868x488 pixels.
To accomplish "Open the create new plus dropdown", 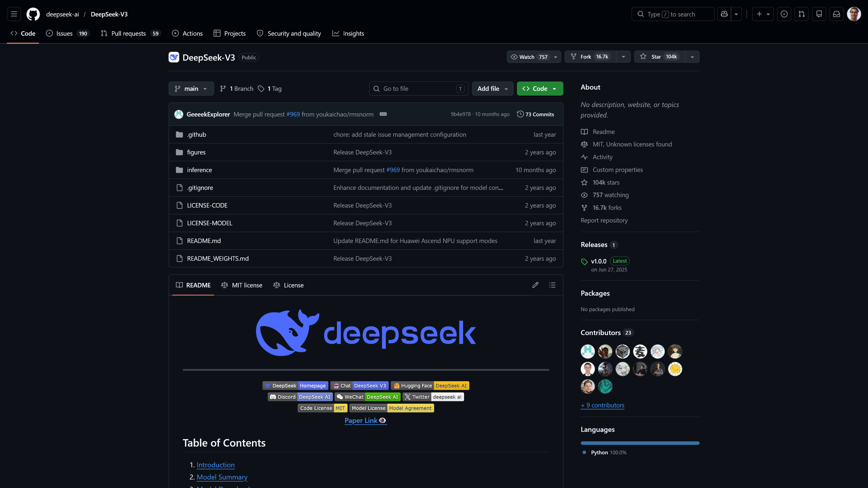I will pyautogui.click(x=763, y=14).
